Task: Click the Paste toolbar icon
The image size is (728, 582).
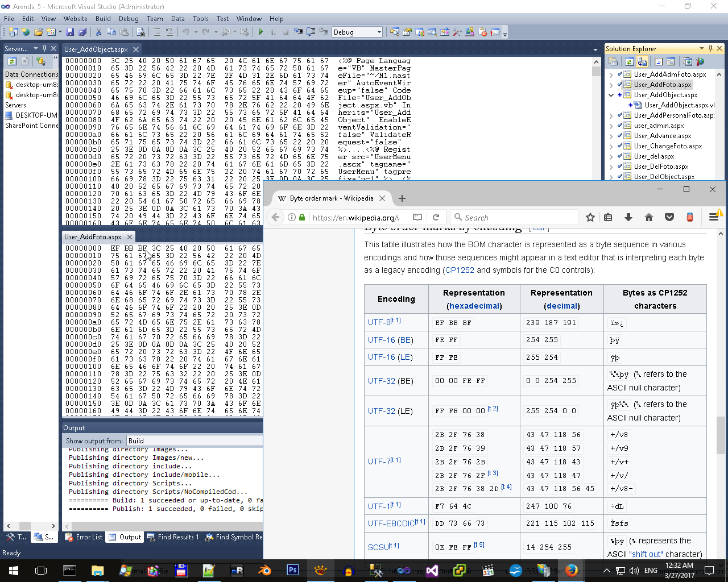Action: (123, 32)
